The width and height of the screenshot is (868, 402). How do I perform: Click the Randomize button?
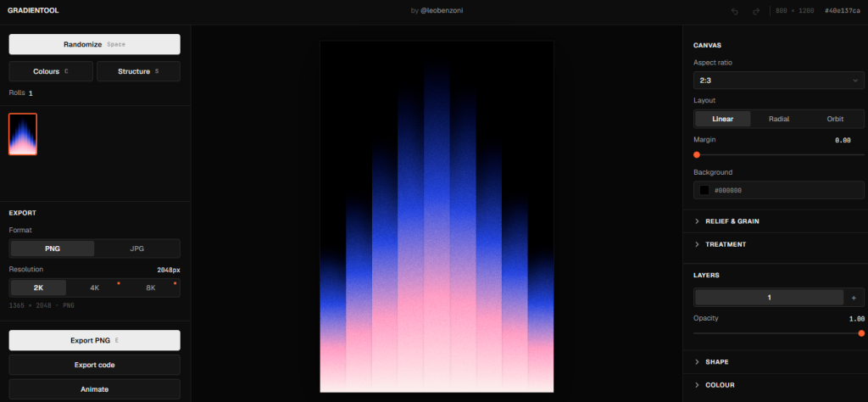pyautogui.click(x=95, y=44)
